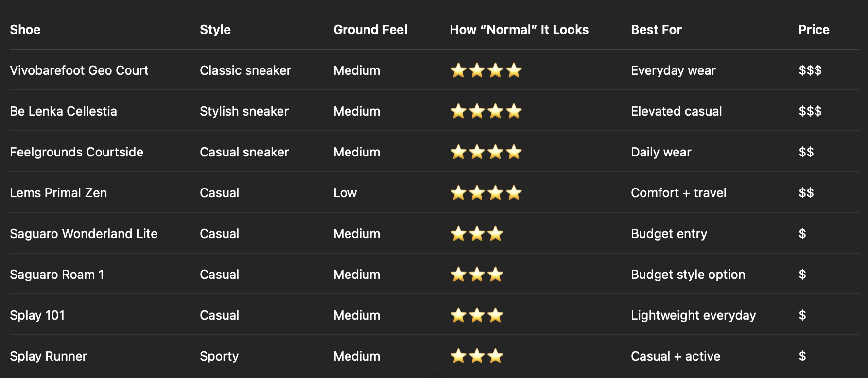Click the Lems Primal Zen shoe name
This screenshot has width=868, height=378.
(x=58, y=193)
